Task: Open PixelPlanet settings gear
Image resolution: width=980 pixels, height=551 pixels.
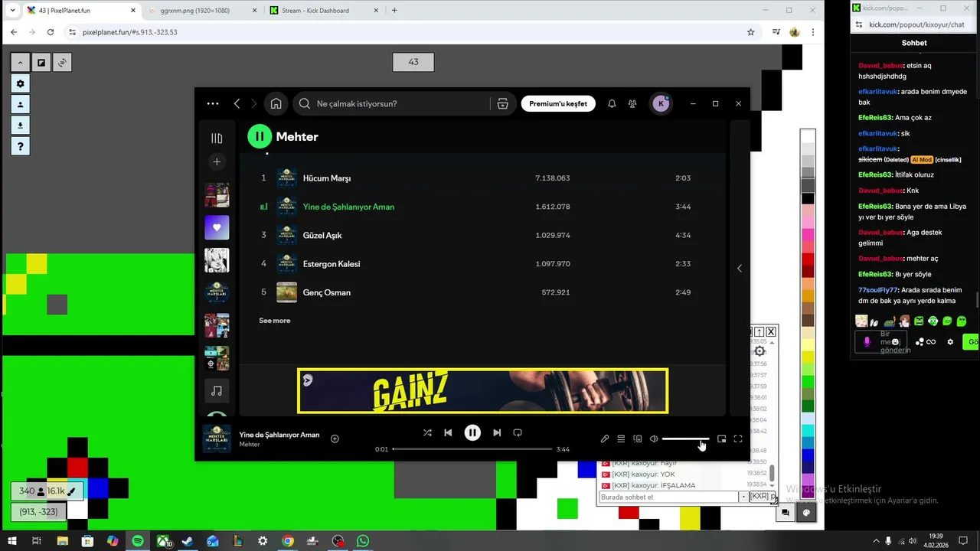Action: (20, 83)
